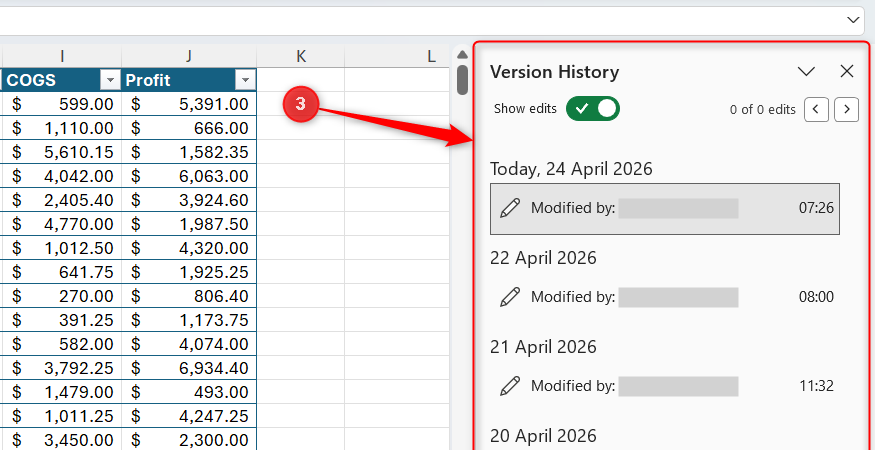Select Profit cell showing 4,320.00
Viewport: 875px width, 450px height.
tap(189, 248)
